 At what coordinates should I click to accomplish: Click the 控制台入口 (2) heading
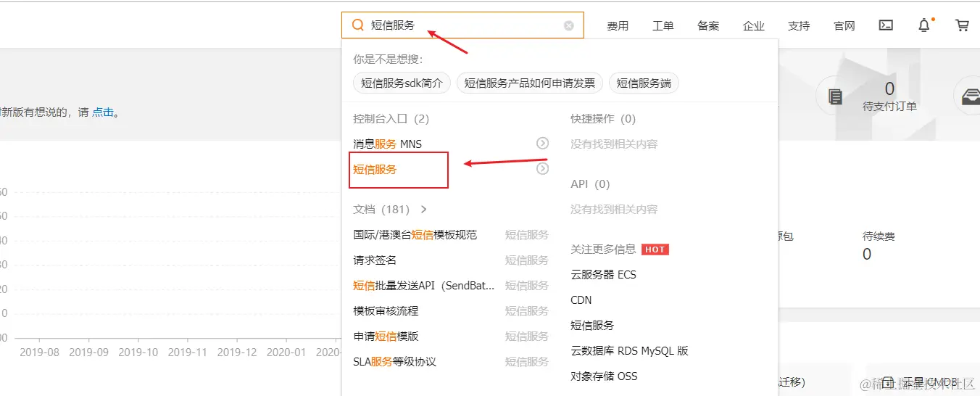[x=391, y=119]
